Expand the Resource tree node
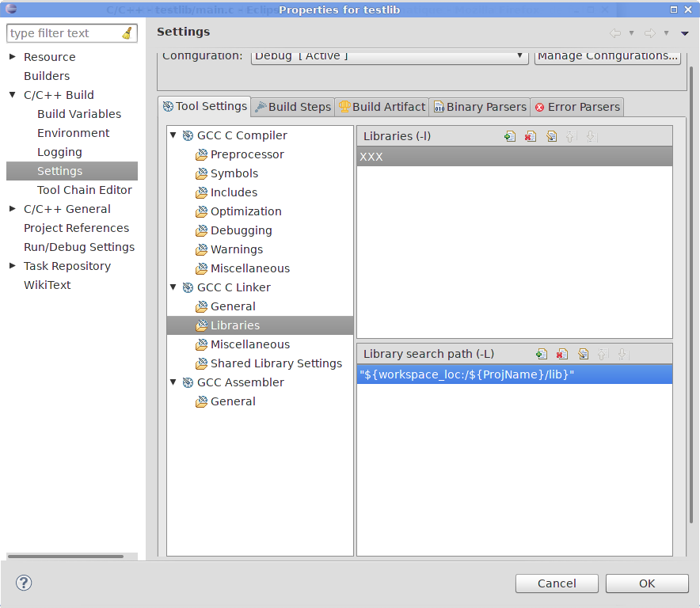This screenshot has height=608, width=700. [x=13, y=57]
